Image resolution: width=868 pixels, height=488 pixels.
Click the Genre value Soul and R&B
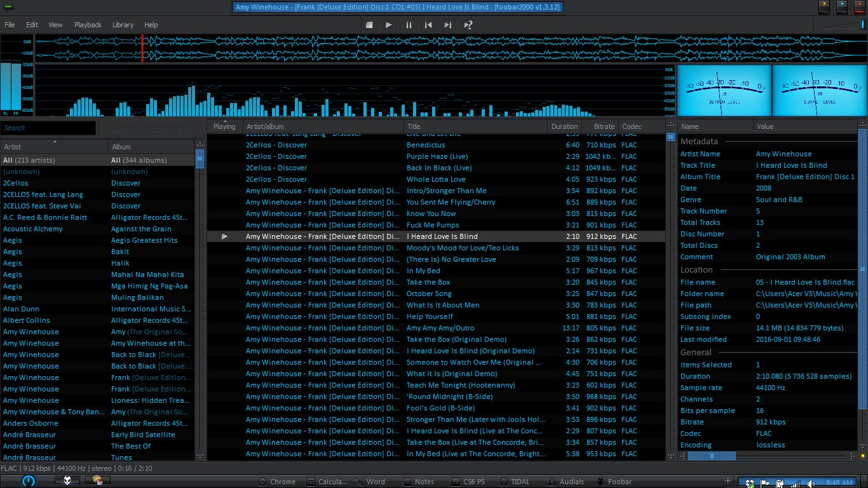[779, 200]
